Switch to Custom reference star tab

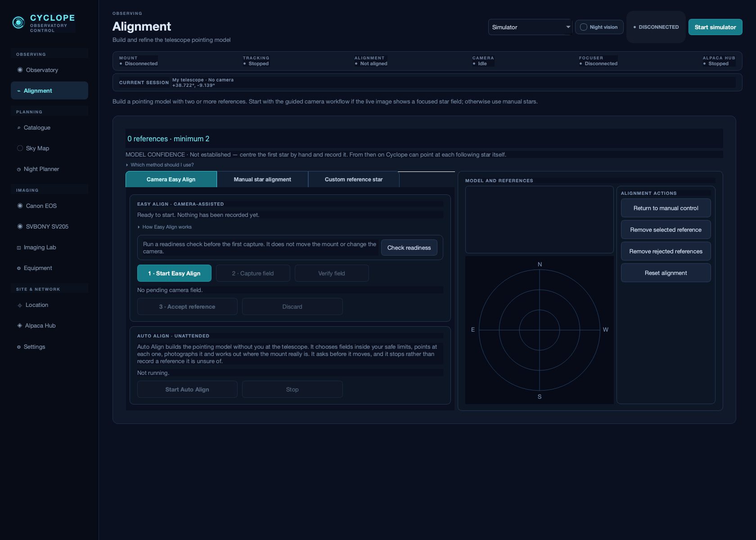coord(354,179)
